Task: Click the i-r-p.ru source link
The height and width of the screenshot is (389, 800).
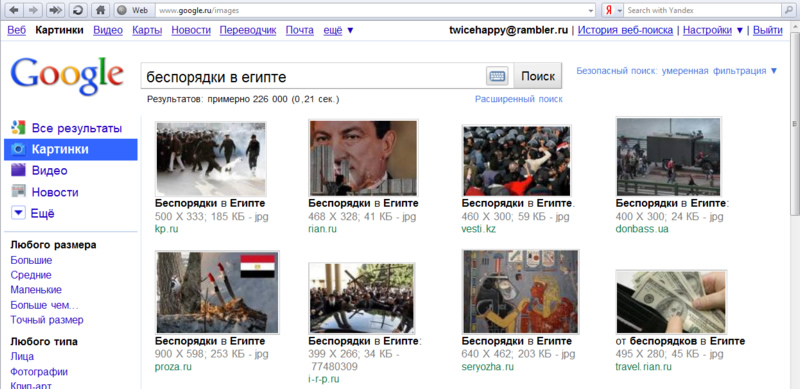Action: [x=324, y=379]
